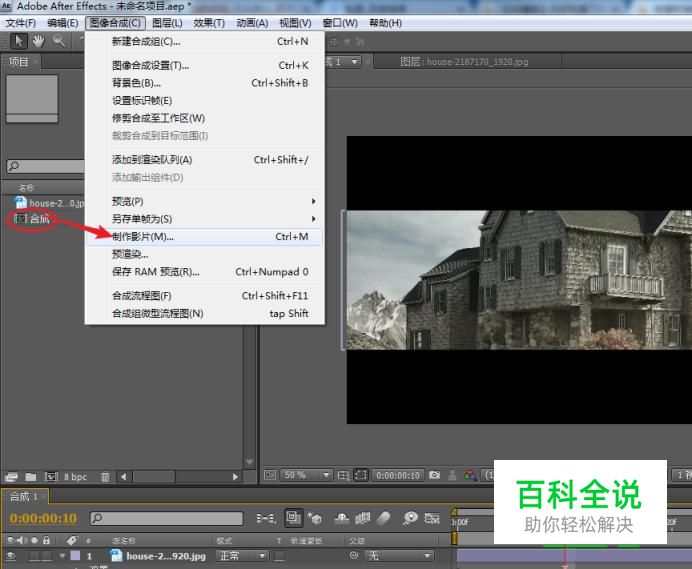Click the trash icon in Project panel
This screenshot has width=692, height=569.
105,477
